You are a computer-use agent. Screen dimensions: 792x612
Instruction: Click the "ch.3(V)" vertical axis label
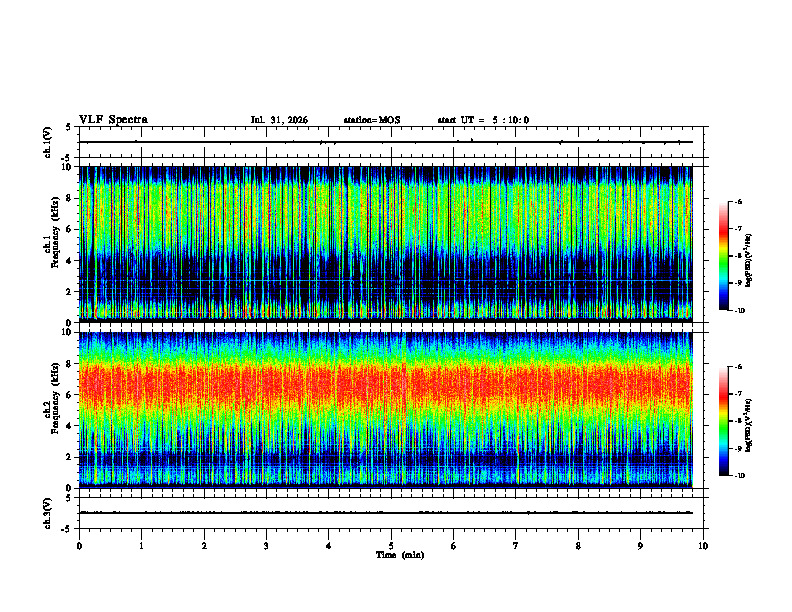[x=48, y=513]
